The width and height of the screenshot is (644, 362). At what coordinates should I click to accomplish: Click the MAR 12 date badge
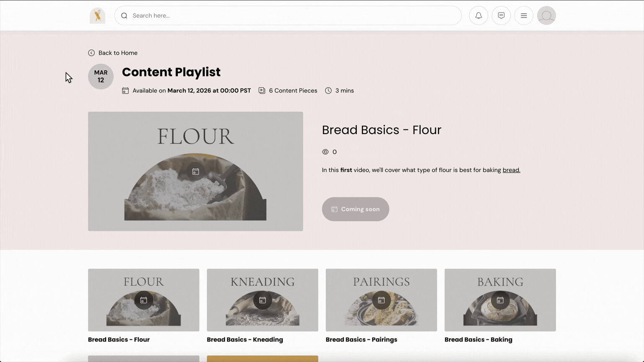(x=101, y=76)
